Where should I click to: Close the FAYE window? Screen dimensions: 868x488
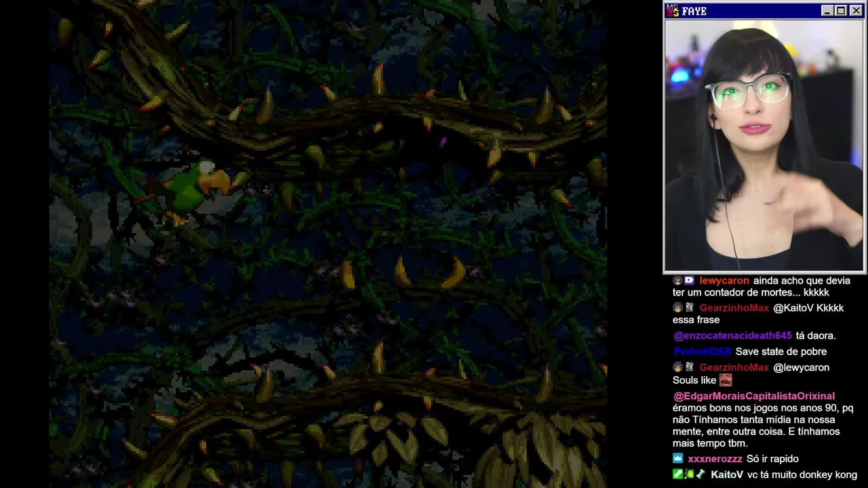(x=855, y=11)
